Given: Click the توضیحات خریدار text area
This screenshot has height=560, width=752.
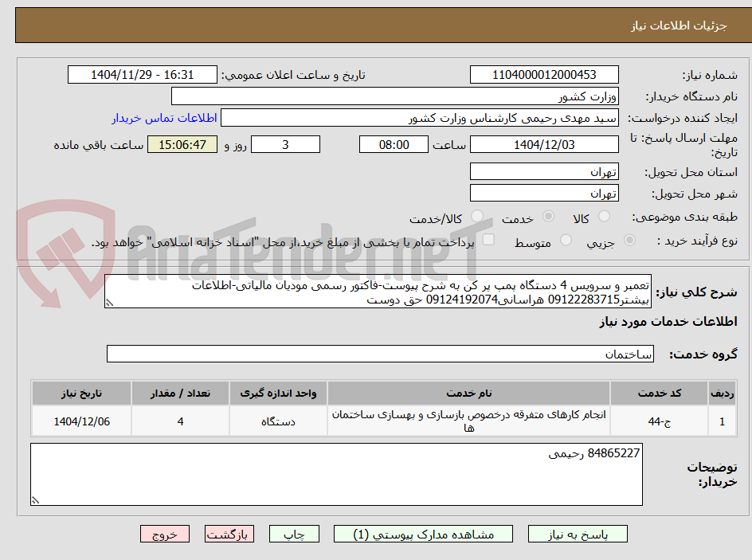Looking at the screenshot, I should (x=336, y=474).
